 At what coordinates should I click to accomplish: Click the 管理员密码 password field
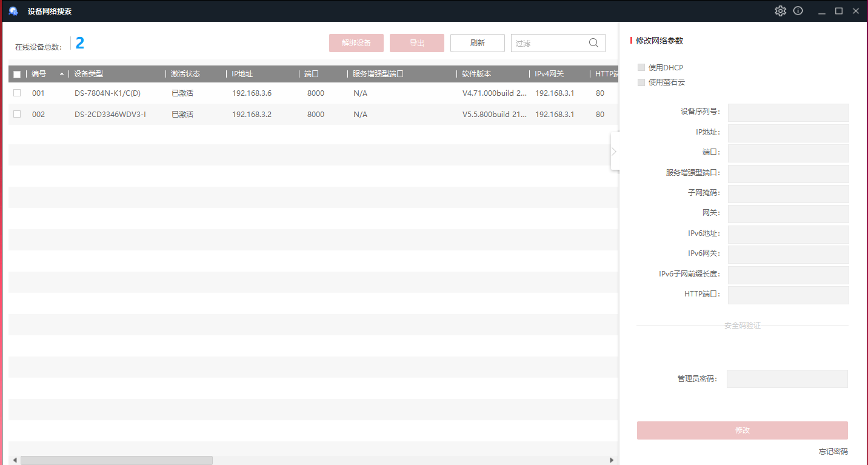pyautogui.click(x=787, y=378)
